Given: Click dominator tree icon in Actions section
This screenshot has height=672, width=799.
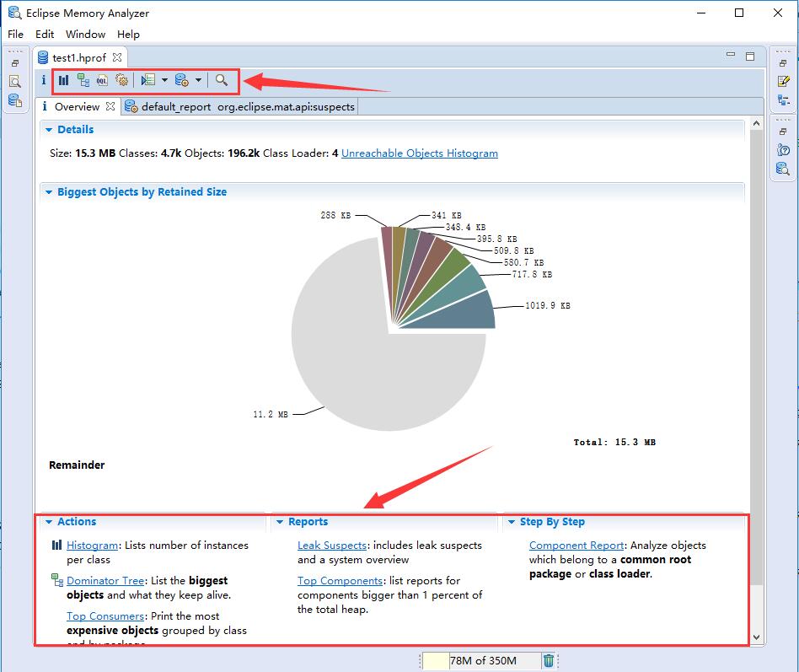Looking at the screenshot, I should [57, 580].
